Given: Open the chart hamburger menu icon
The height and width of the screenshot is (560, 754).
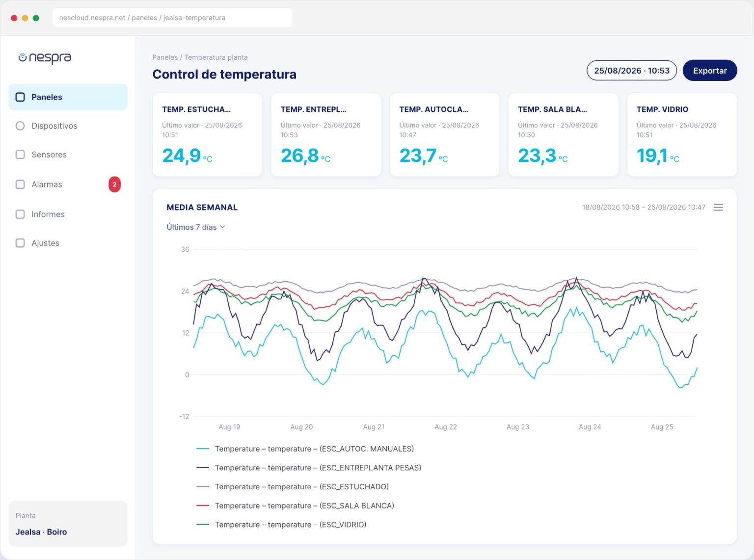Looking at the screenshot, I should [718, 208].
